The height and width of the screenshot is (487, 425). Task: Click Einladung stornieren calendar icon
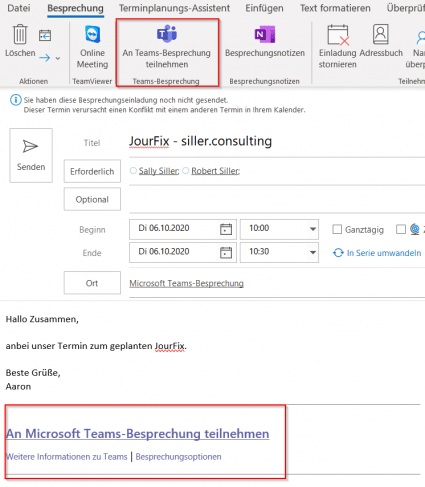point(338,35)
